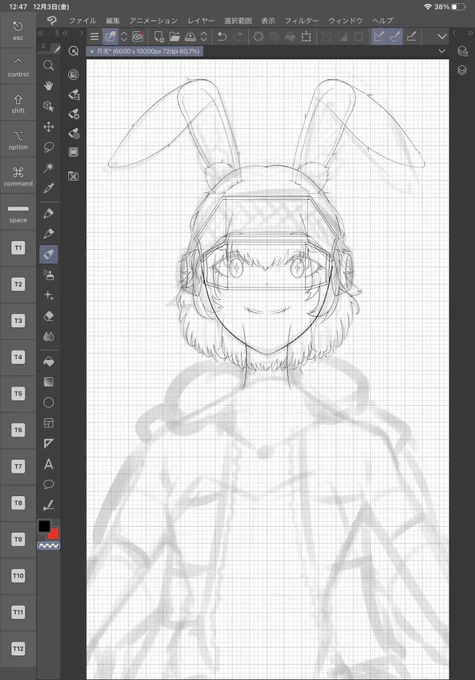
Task: Select the Correct line tool
Action: pos(49,505)
